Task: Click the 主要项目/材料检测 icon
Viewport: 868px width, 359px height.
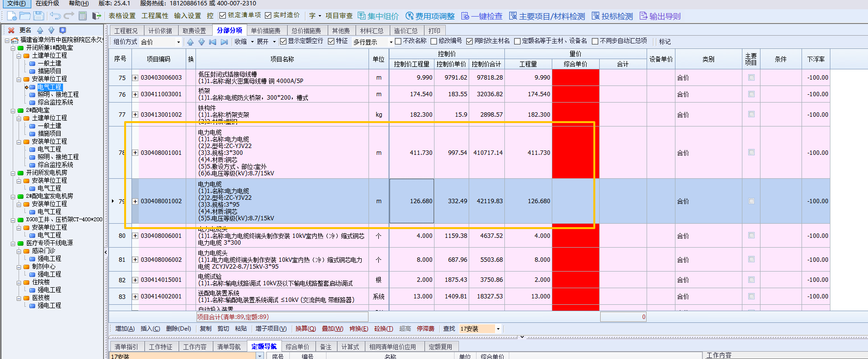Action: (x=513, y=16)
